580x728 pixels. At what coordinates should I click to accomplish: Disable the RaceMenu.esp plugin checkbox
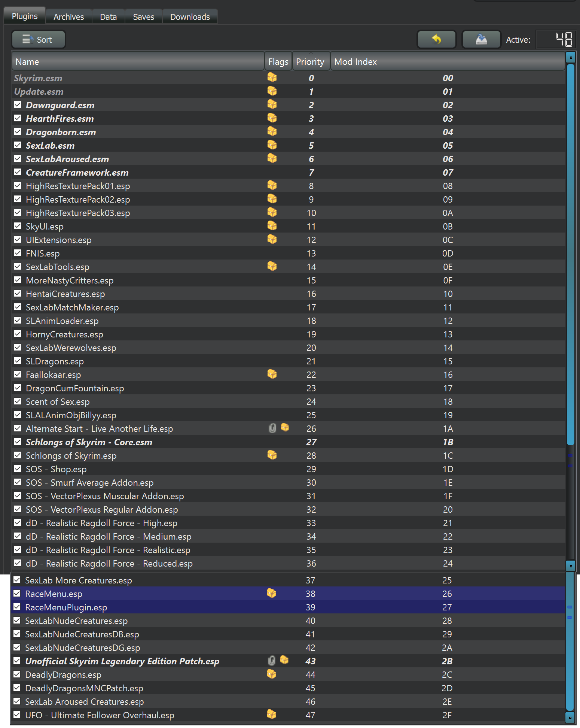point(17,594)
